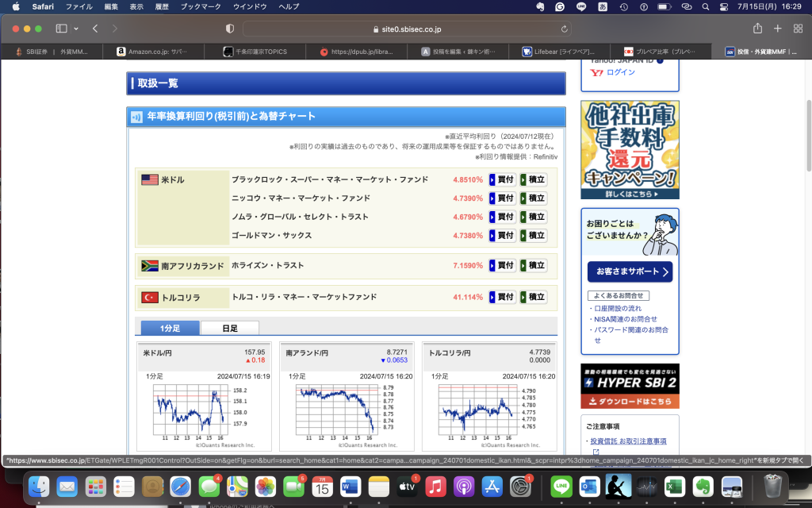Image resolution: width=812 pixels, height=508 pixels.
Task: Click the site0.sbisec.co.jp address bar
Action: point(406,29)
